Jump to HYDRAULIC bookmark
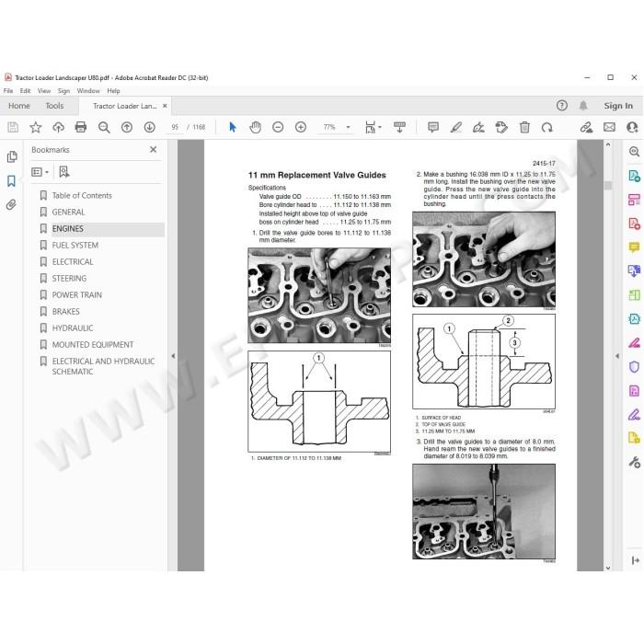Viewport: 644px width, 644px height. [73, 328]
